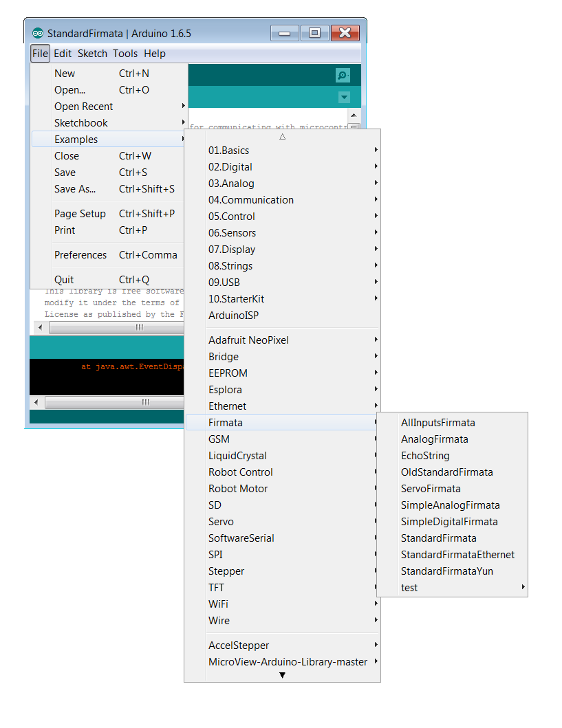Expand the test submenu in Firmata examples

click(409, 587)
